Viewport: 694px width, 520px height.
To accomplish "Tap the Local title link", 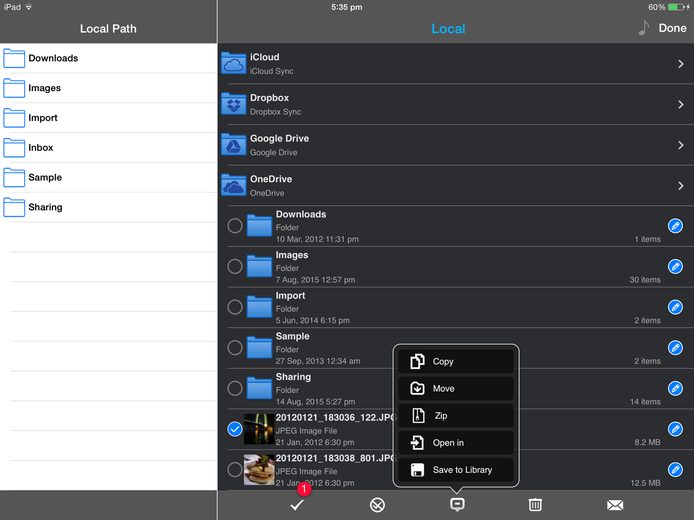I will pos(448,29).
